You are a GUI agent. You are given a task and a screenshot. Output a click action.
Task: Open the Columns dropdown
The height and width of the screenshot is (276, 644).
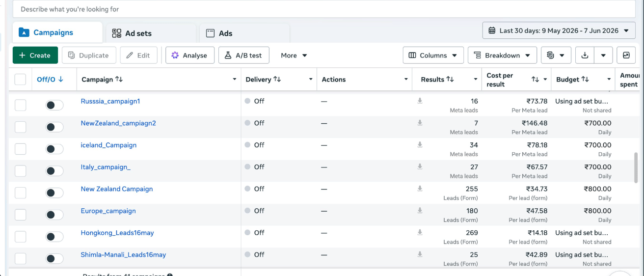433,55
